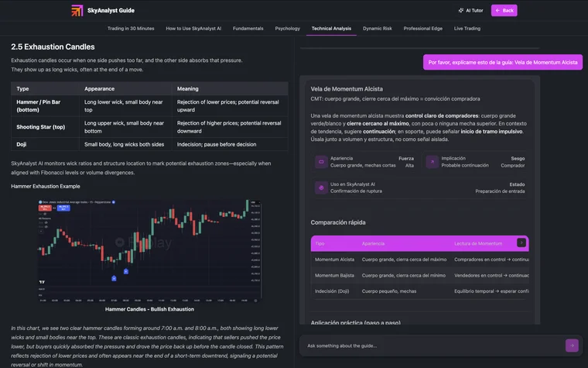Click the purple user message bubble
The image size is (588, 368).
pyautogui.click(x=502, y=62)
